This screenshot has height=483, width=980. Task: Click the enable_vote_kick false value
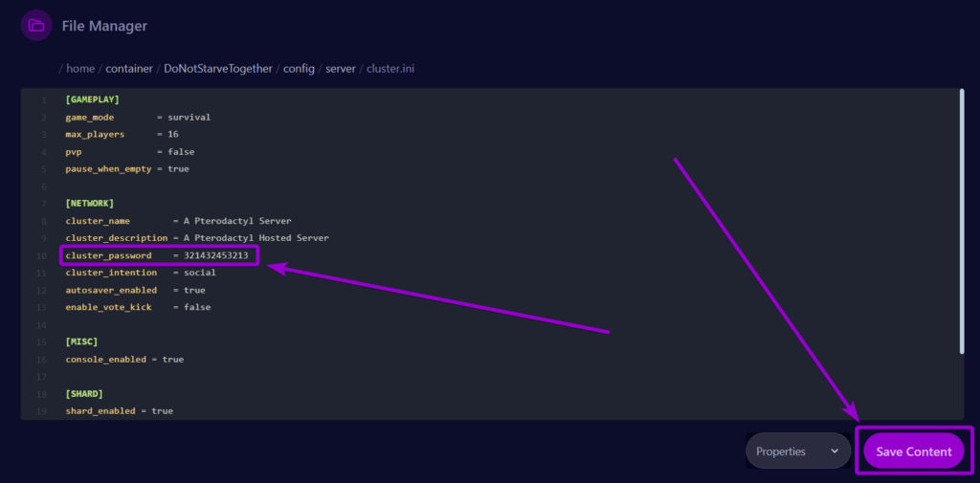point(197,307)
